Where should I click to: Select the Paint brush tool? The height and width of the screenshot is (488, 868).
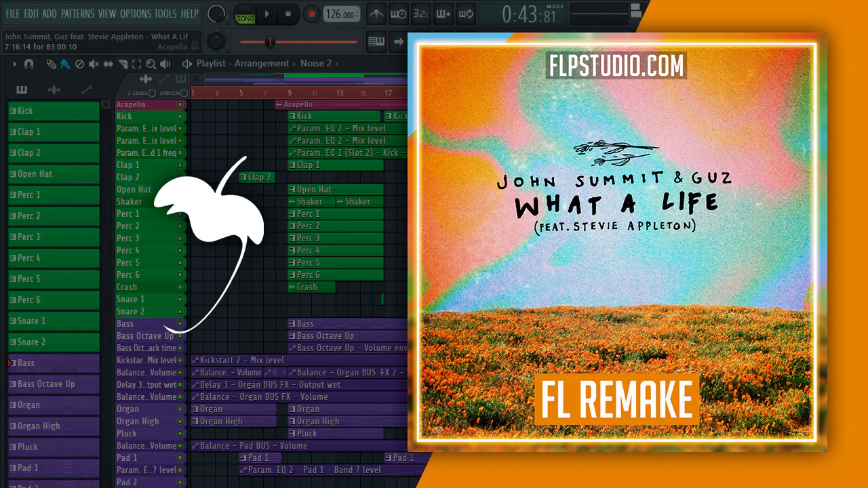pos(64,64)
